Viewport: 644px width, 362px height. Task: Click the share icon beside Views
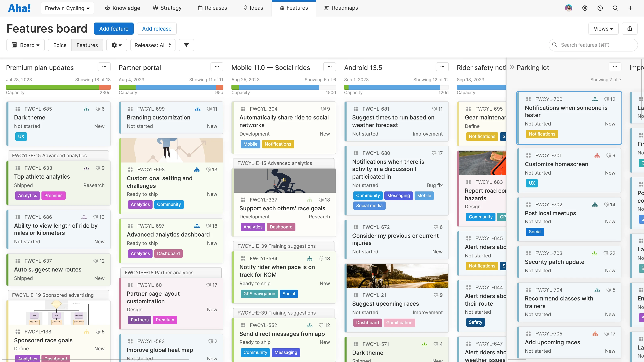coord(630,29)
